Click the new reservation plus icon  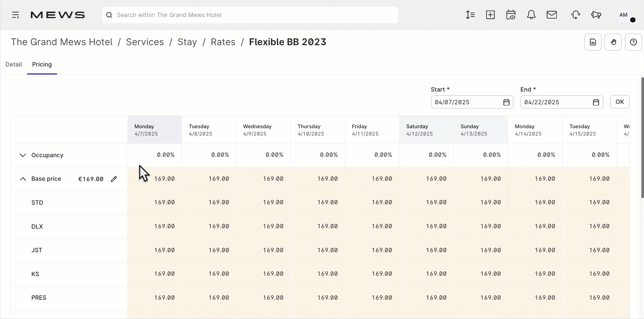[490, 15]
